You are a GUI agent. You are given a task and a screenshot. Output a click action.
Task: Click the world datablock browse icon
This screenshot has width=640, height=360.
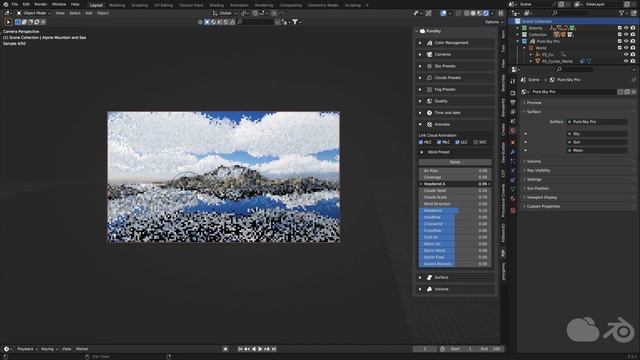click(x=525, y=92)
